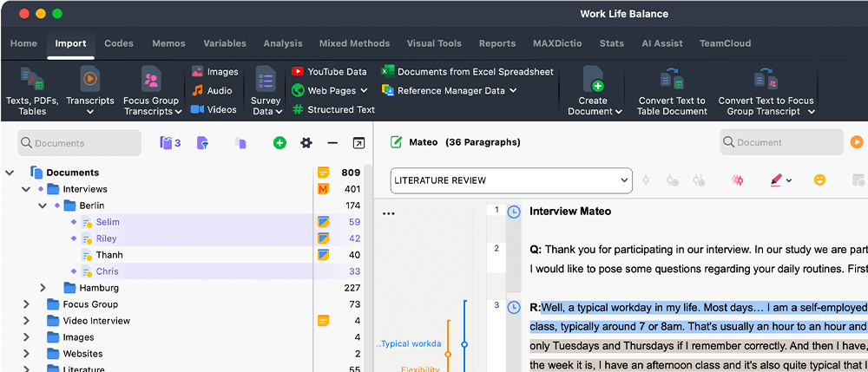868x372 pixels.
Task: Click the Texts, PDFs, Tables import icon
Action: click(x=32, y=79)
